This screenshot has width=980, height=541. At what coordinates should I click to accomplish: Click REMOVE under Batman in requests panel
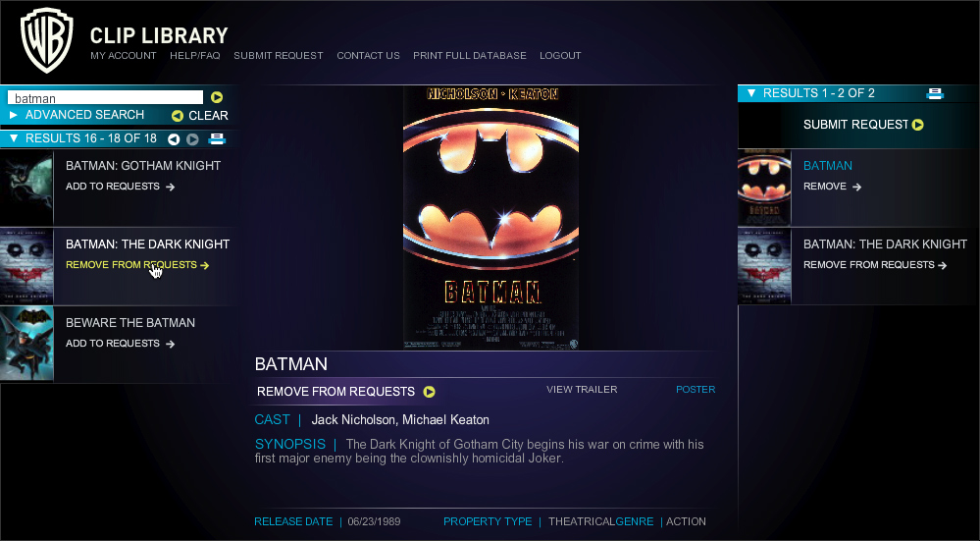click(x=825, y=187)
